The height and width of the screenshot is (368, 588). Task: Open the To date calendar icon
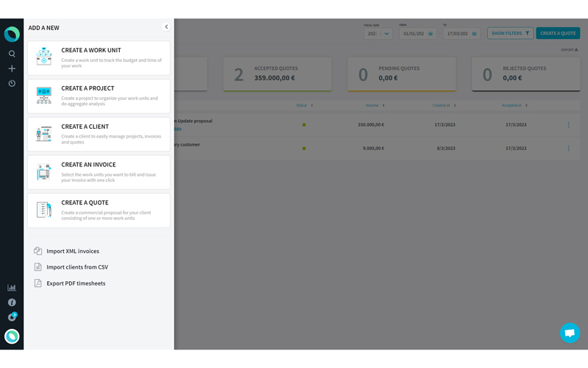coord(474,33)
